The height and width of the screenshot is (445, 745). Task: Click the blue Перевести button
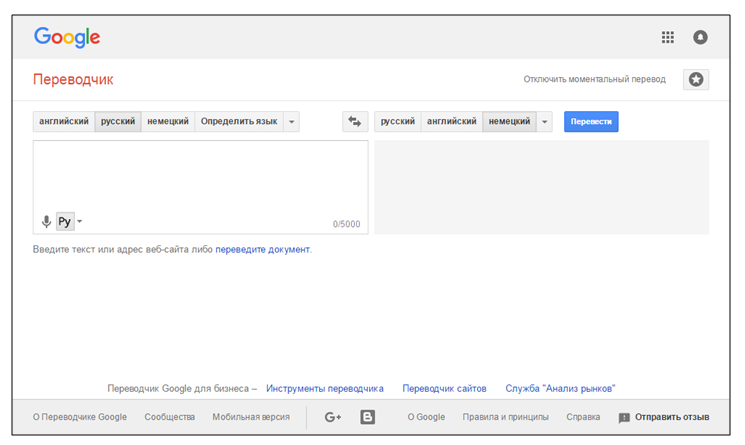pyautogui.click(x=591, y=122)
